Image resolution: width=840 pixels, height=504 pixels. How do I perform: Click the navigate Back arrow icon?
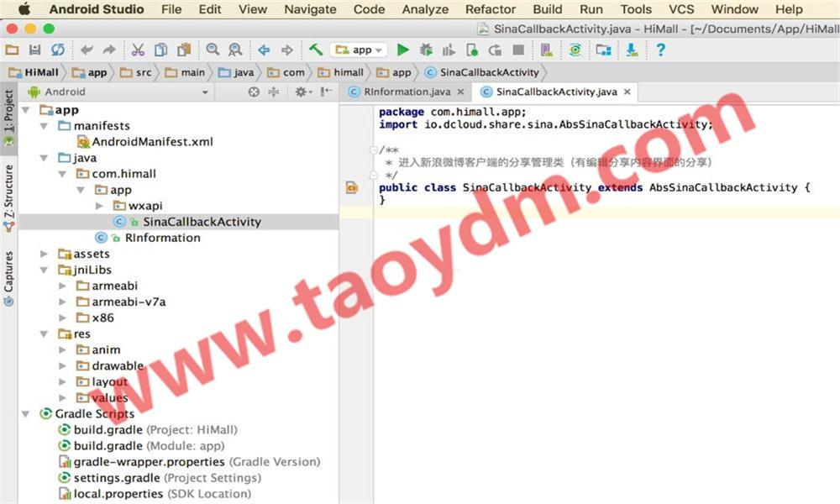pyautogui.click(x=264, y=50)
